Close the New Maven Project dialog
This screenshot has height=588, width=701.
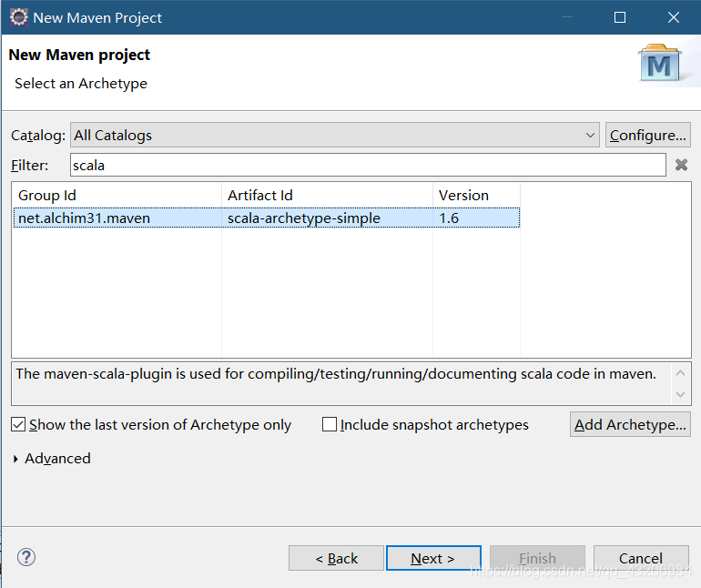674,17
